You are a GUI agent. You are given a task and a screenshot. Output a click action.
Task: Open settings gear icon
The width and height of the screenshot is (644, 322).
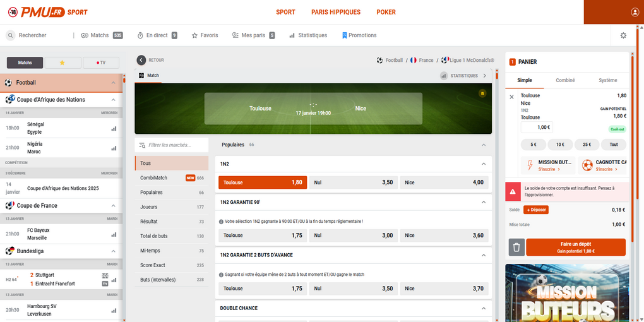pyautogui.click(x=623, y=35)
